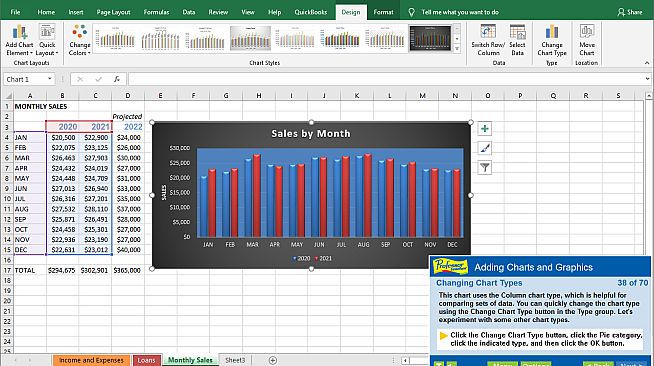
Task: Switch to the Formulas tab
Action: point(156,12)
